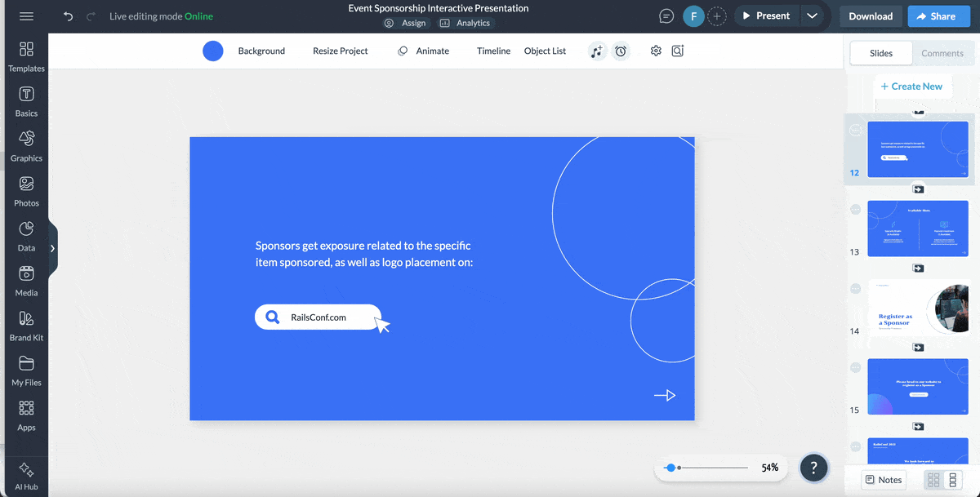Open options menu for slide 13
Screen dimensions: 980x497
click(x=855, y=210)
